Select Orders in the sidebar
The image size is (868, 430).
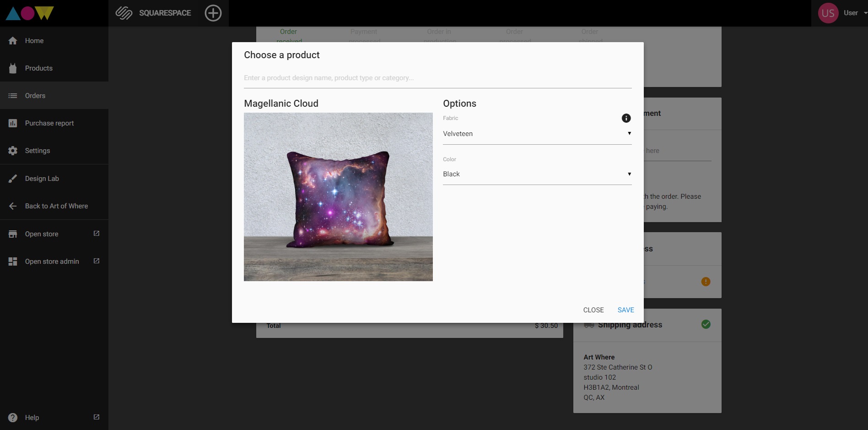(54, 96)
